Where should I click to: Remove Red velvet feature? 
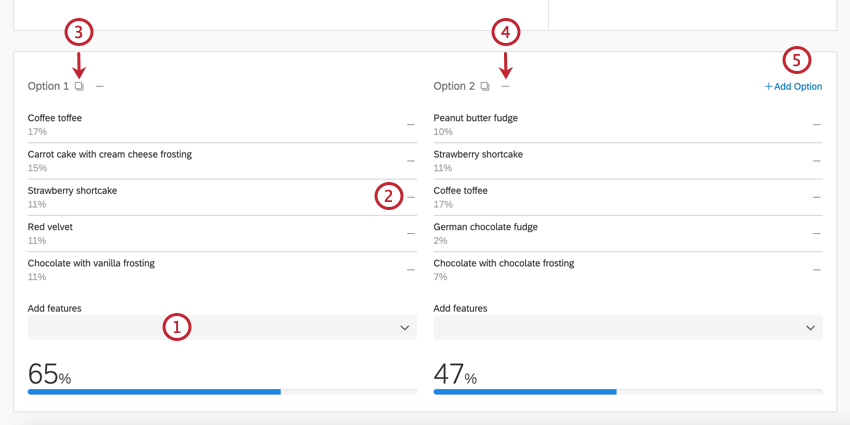tap(411, 234)
